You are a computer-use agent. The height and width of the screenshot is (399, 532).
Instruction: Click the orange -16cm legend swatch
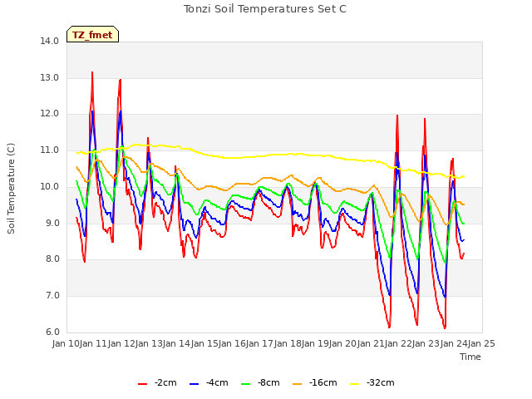tap(298, 384)
